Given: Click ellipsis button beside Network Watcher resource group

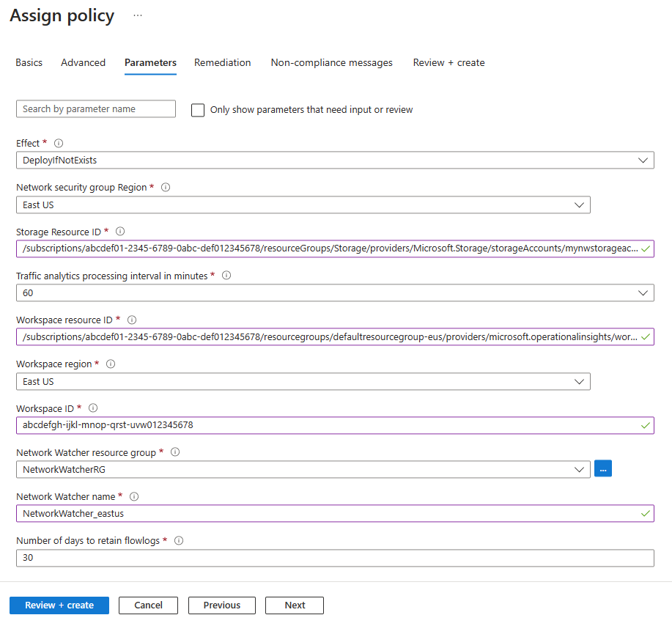Looking at the screenshot, I should (x=603, y=469).
